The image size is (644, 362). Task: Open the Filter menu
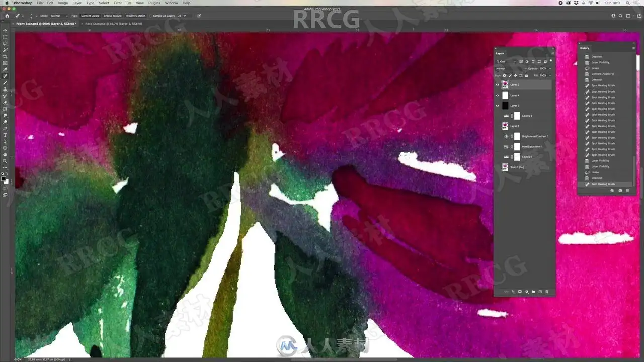pos(117,3)
